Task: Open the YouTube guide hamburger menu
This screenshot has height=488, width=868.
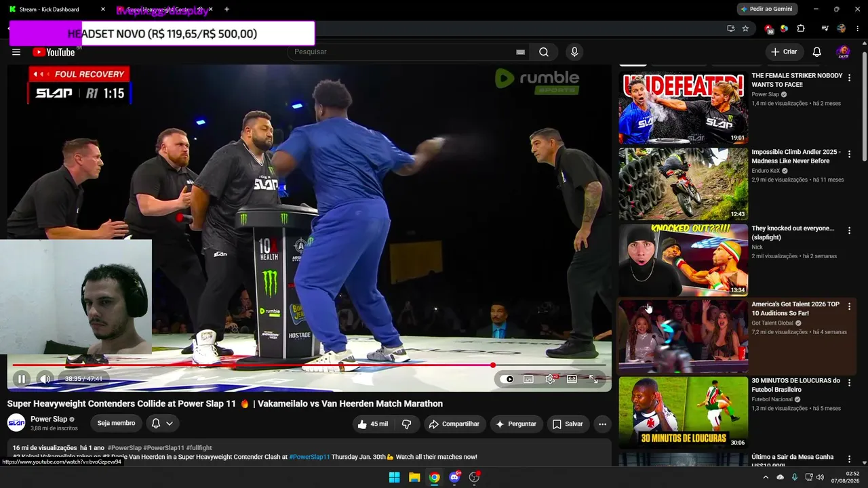Action: pyautogui.click(x=16, y=52)
